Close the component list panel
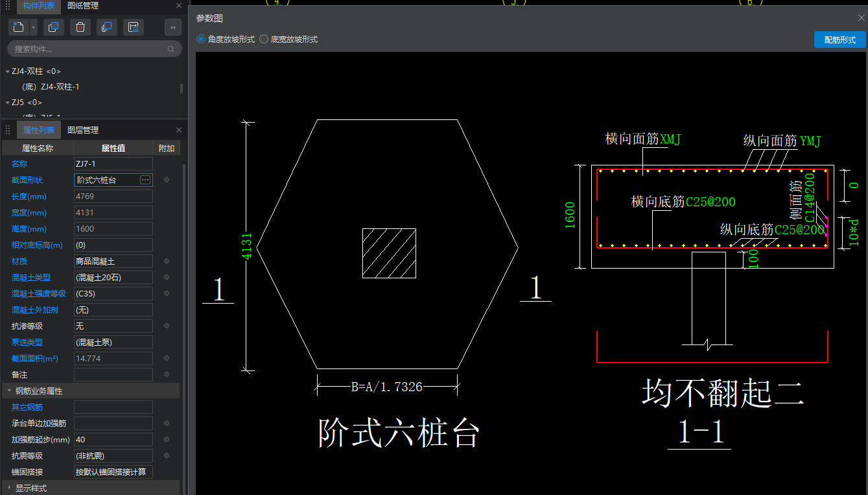 click(x=179, y=6)
